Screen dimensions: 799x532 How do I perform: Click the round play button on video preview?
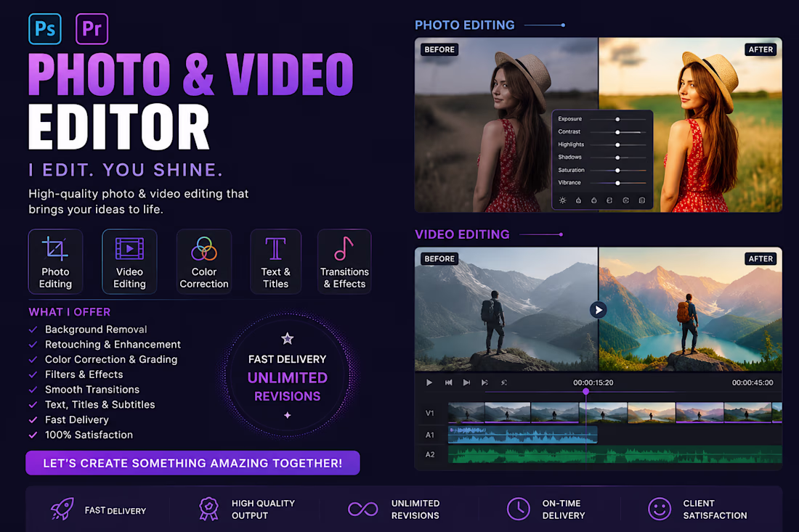pyautogui.click(x=599, y=309)
